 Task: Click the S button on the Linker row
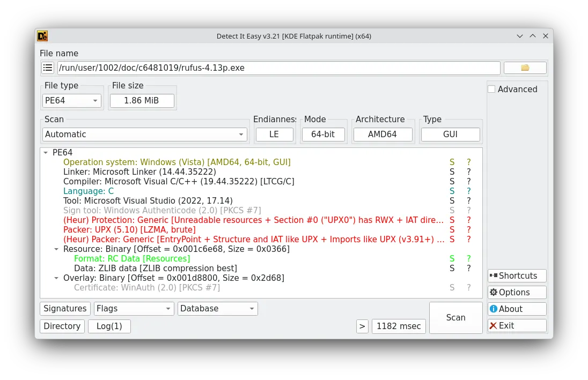pyautogui.click(x=452, y=172)
